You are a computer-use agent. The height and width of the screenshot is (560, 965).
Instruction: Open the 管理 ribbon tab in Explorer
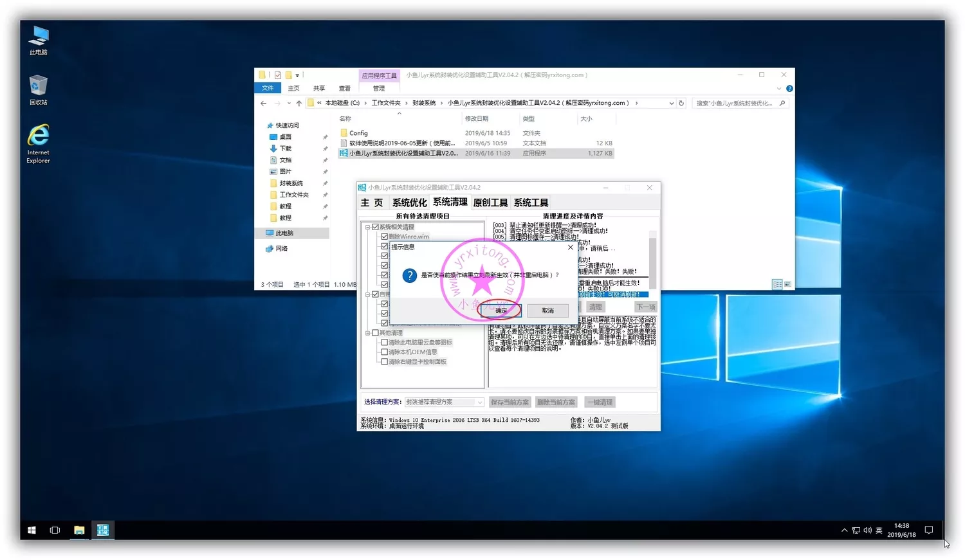(379, 89)
